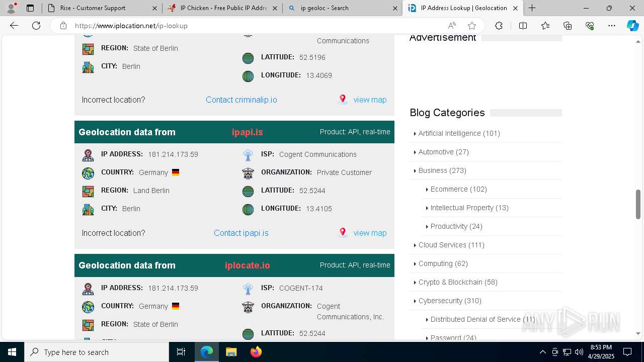Close the IP Address Lookup tab
Viewport: 644px width, 362px height.
(x=515, y=8)
